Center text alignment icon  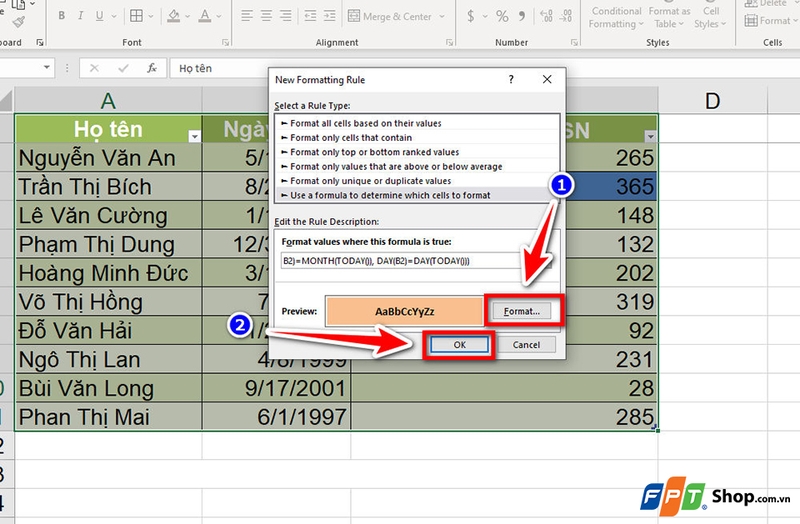pyautogui.click(x=266, y=16)
